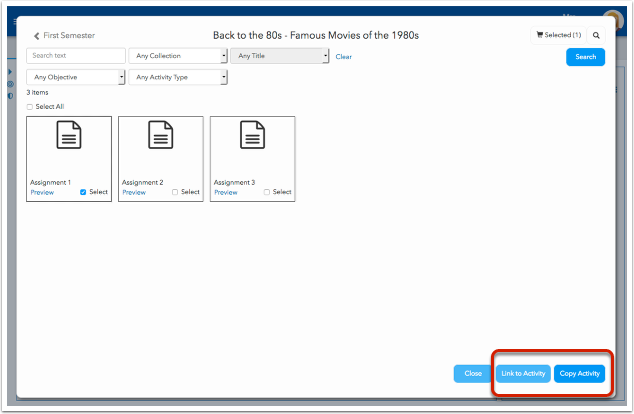Expand the Any Objective dropdown
The height and width of the screenshot is (414, 634).
[76, 77]
